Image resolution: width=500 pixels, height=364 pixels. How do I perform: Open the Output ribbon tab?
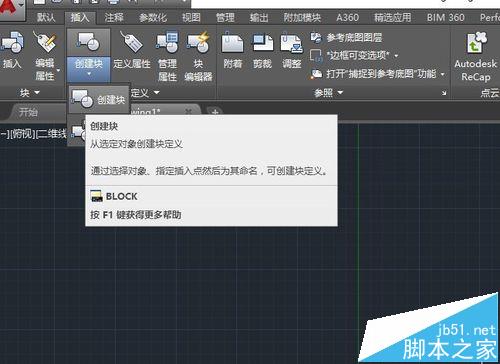click(259, 17)
